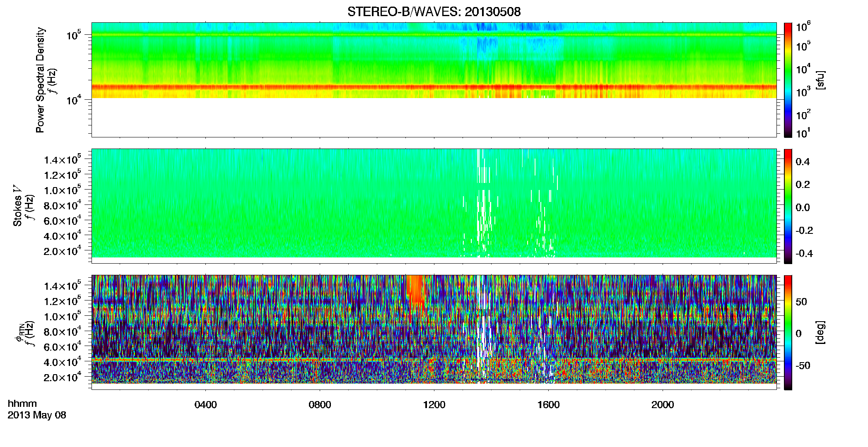This screenshot has width=868, height=447.
Task: Click the 0.4 label on Stokes colorbar
Action: [803, 162]
